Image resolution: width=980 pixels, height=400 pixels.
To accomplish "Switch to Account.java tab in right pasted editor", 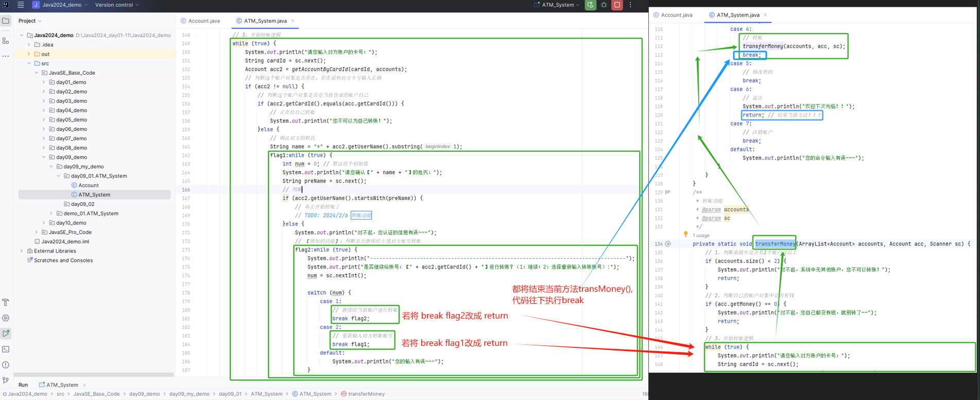I will pos(673,15).
